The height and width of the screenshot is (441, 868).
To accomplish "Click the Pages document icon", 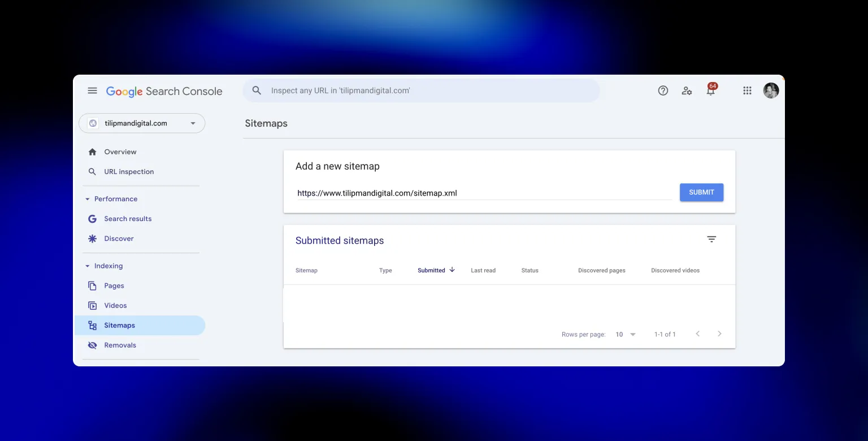I will [x=92, y=286].
